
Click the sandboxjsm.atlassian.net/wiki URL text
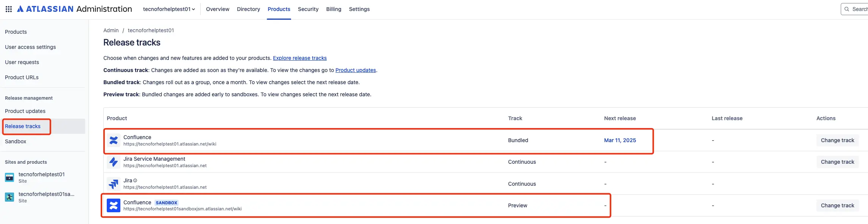[182, 209]
